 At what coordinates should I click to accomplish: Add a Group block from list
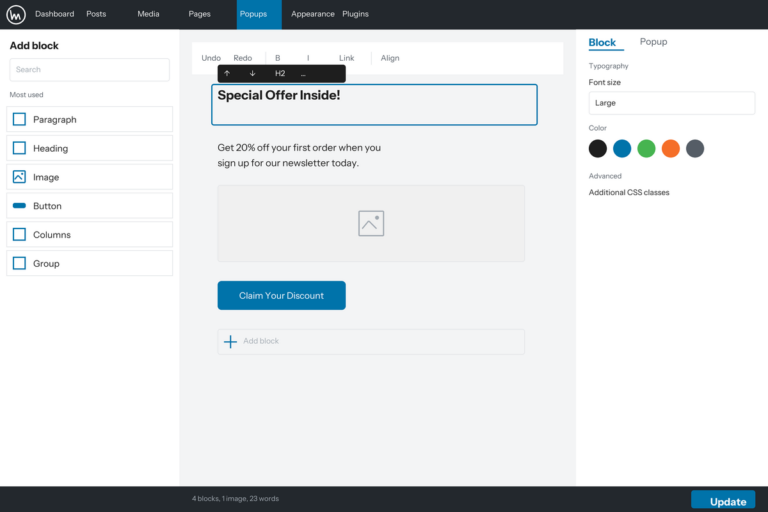click(90, 263)
